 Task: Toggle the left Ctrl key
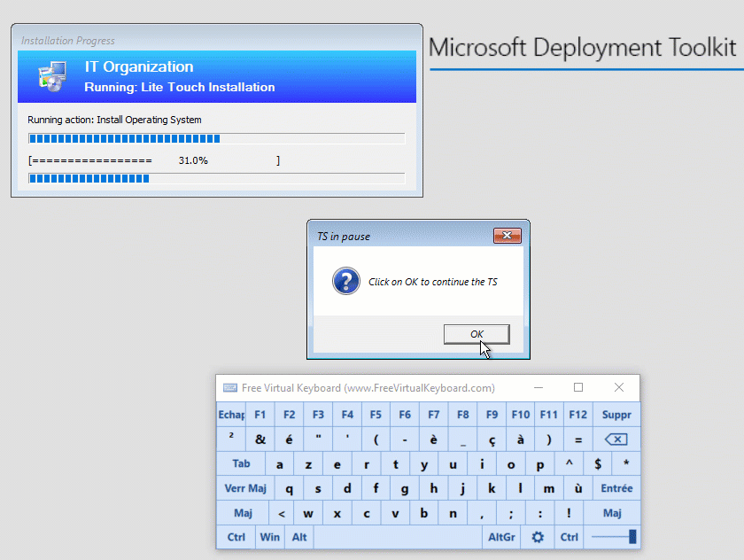click(x=236, y=537)
